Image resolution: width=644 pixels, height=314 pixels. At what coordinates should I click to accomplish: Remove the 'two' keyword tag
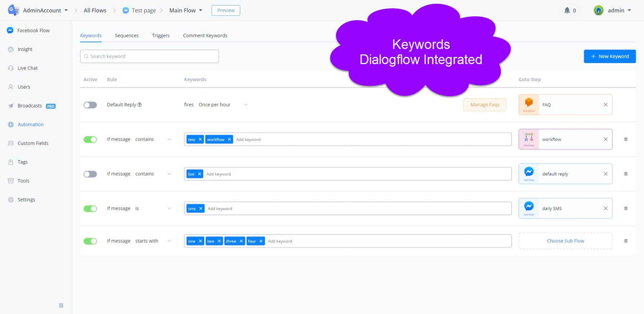pyautogui.click(x=219, y=241)
